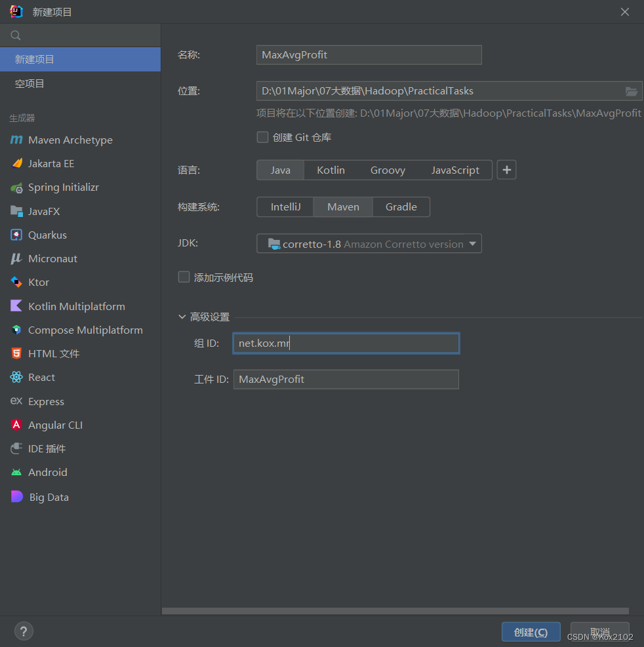Image resolution: width=644 pixels, height=647 pixels.
Task: Open help with the question mark button
Action: [24, 631]
